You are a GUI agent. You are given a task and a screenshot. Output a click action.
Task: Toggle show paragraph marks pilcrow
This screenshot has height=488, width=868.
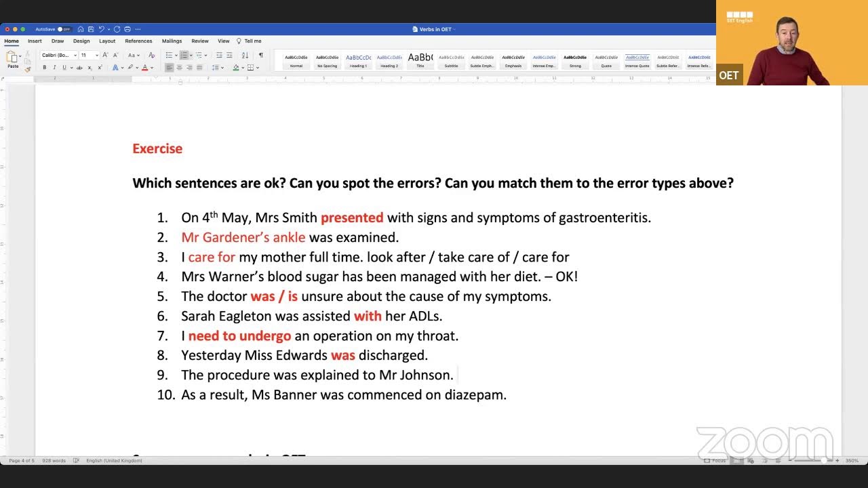[x=261, y=55]
